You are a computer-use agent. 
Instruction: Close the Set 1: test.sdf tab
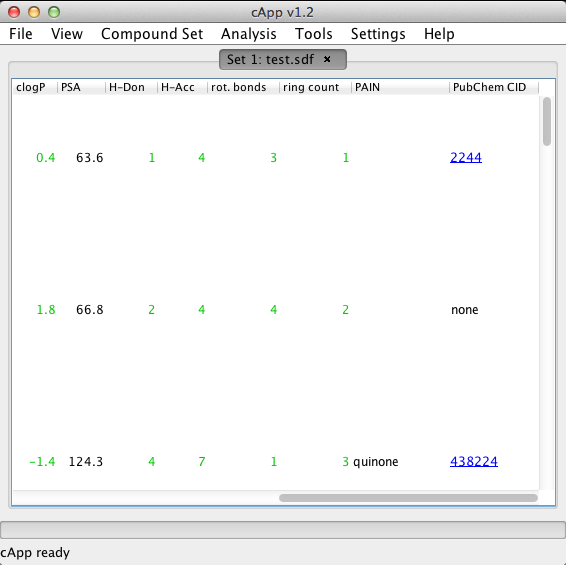point(327,59)
